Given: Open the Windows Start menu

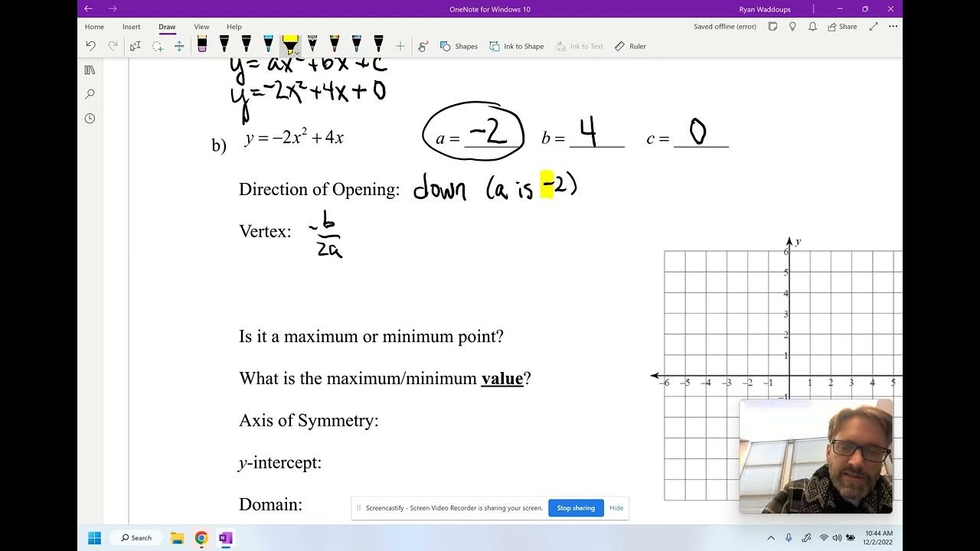Looking at the screenshot, I should (95, 538).
